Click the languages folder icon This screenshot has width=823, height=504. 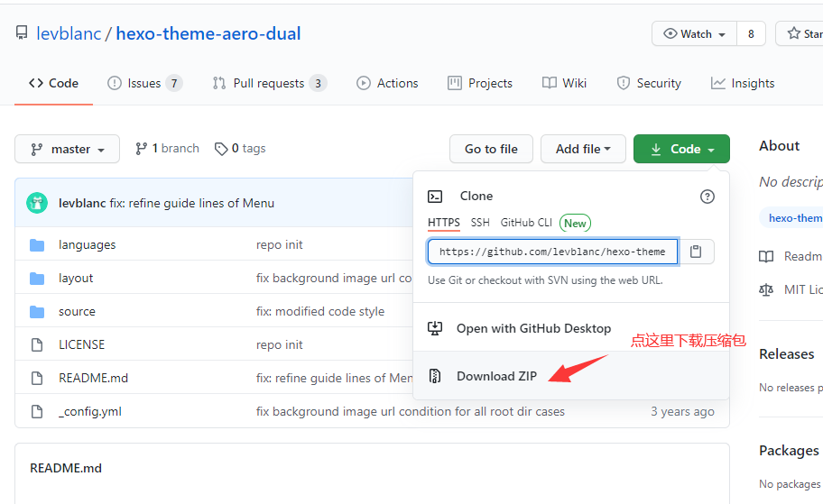click(x=37, y=245)
